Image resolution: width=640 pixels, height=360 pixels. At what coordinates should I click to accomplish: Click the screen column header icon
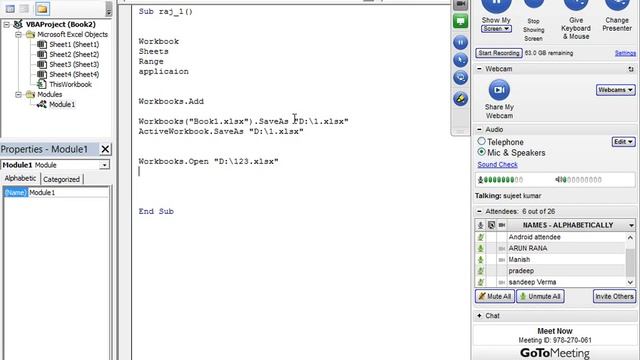pyautogui.click(x=491, y=225)
